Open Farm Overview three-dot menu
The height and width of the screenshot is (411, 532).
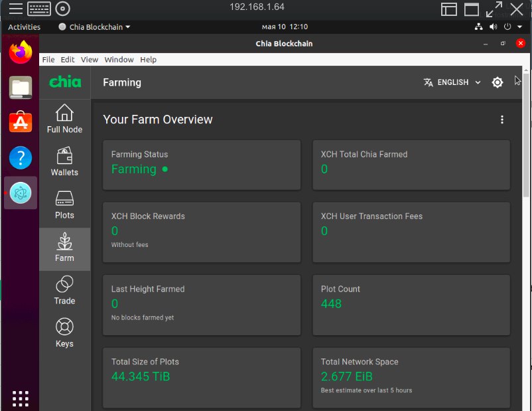tap(501, 120)
